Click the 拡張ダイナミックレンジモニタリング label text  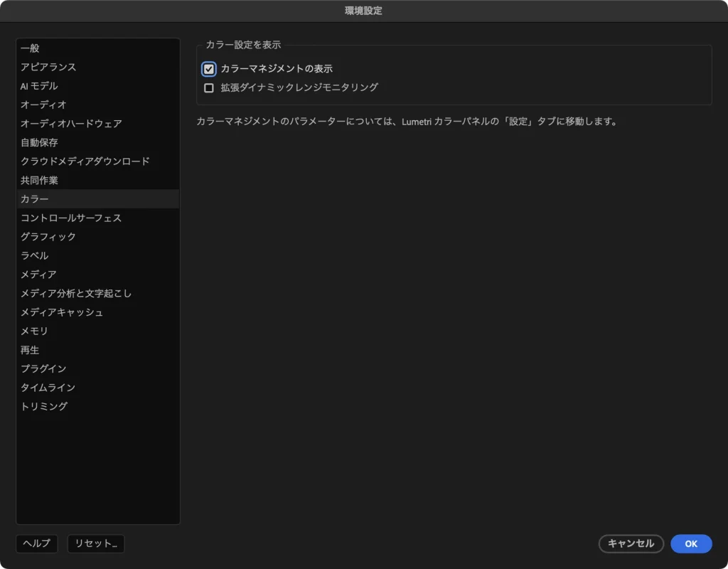pyautogui.click(x=299, y=87)
